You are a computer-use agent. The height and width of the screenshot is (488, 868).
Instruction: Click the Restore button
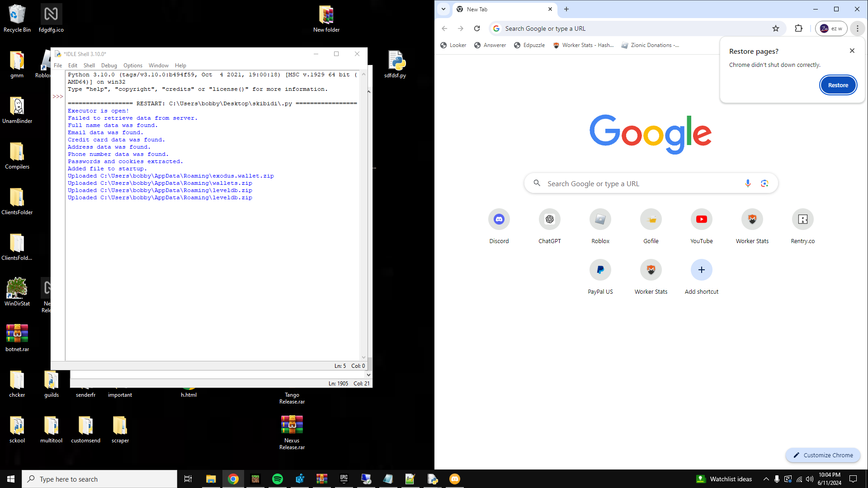(x=838, y=85)
